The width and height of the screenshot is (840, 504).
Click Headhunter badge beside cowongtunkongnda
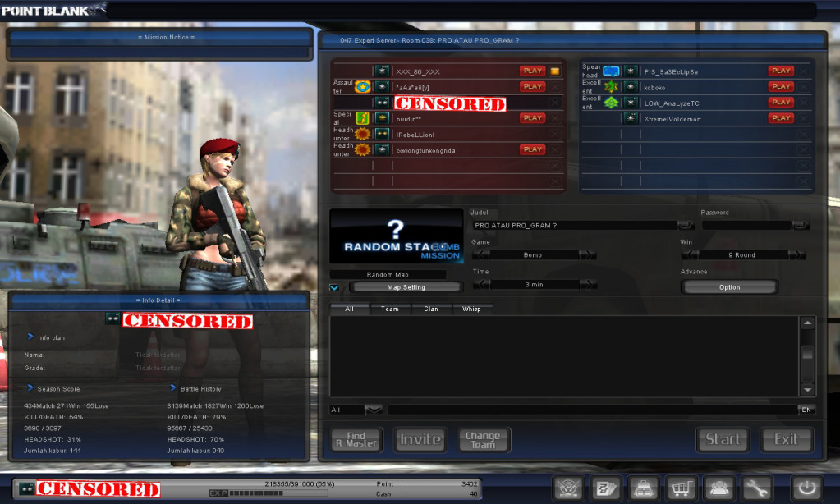pyautogui.click(x=363, y=149)
